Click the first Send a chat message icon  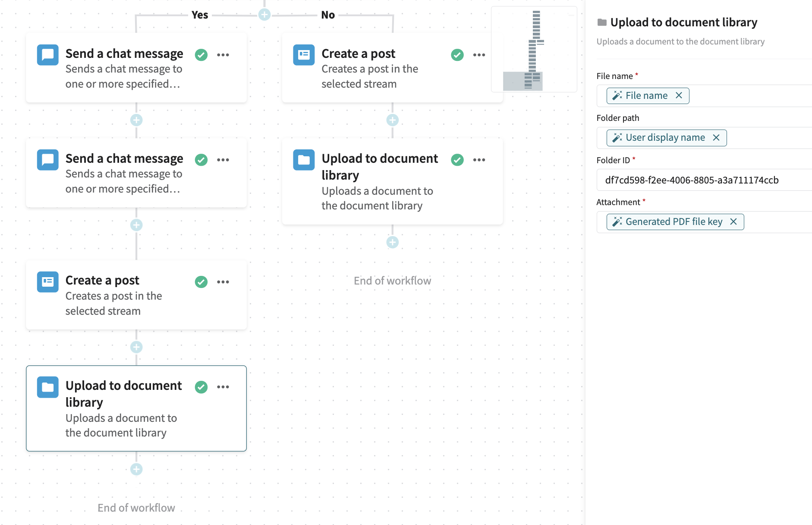[x=47, y=55]
